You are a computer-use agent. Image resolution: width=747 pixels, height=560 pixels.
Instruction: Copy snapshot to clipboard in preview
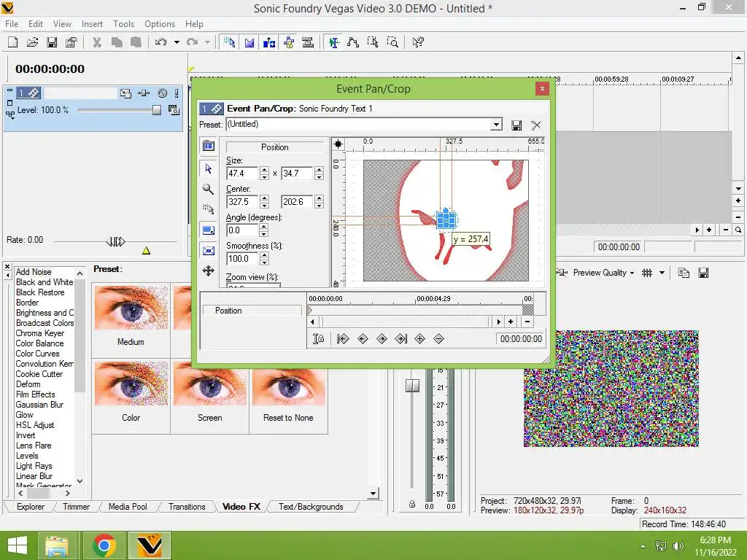coord(684,273)
